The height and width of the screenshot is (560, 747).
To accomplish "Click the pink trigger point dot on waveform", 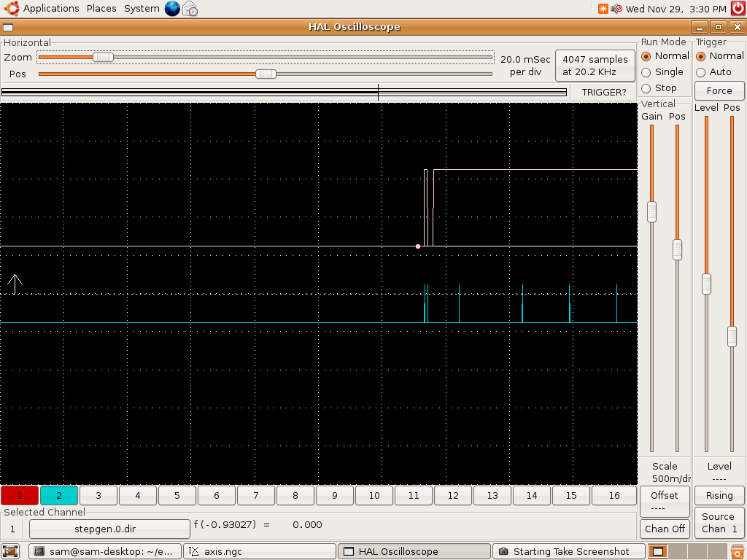I will (x=418, y=246).
